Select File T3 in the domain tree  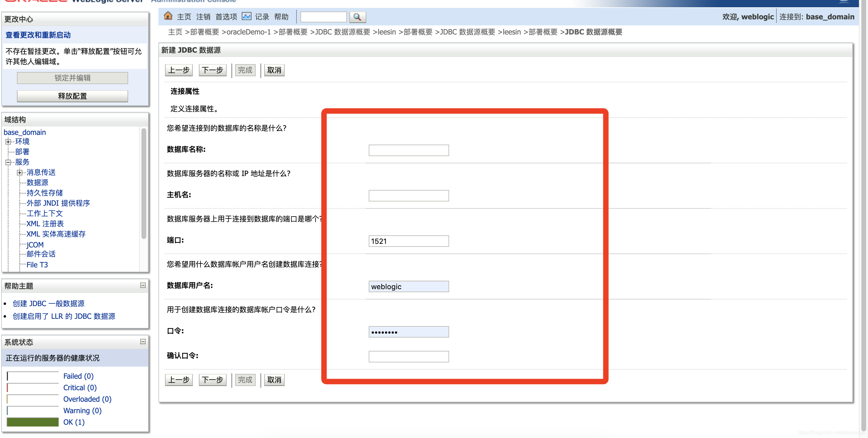(37, 265)
